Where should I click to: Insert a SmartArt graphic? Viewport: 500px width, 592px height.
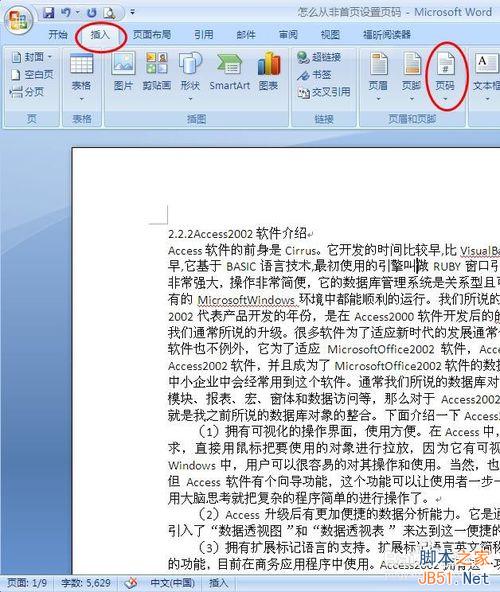click(230, 72)
